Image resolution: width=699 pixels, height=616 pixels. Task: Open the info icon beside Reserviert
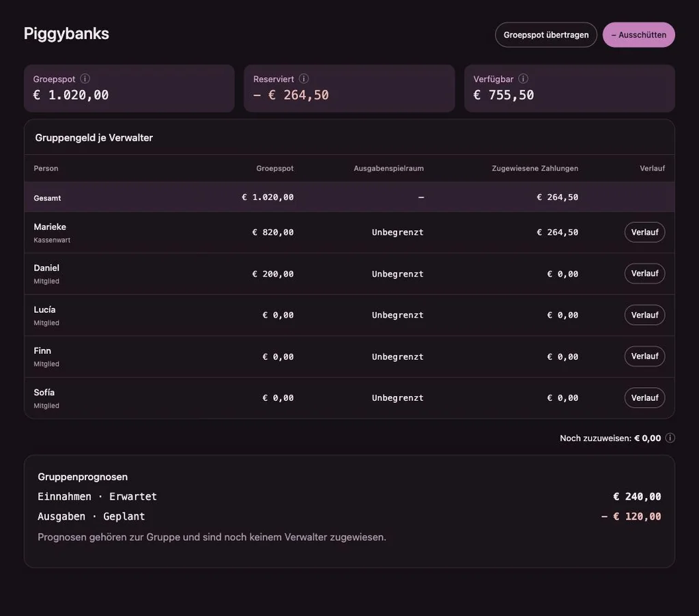pos(304,79)
